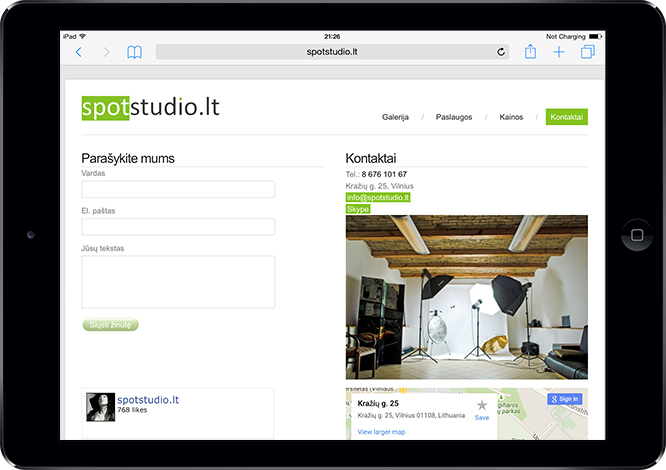666x470 pixels.
Task: Click the 768 likes text
Action: pyautogui.click(x=132, y=410)
